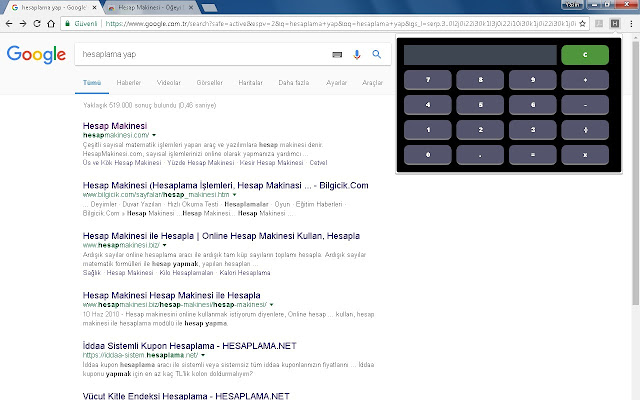
Task: Open 'Online Hesap Makinesi Kullan, Hesapla' result
Action: [221, 236]
